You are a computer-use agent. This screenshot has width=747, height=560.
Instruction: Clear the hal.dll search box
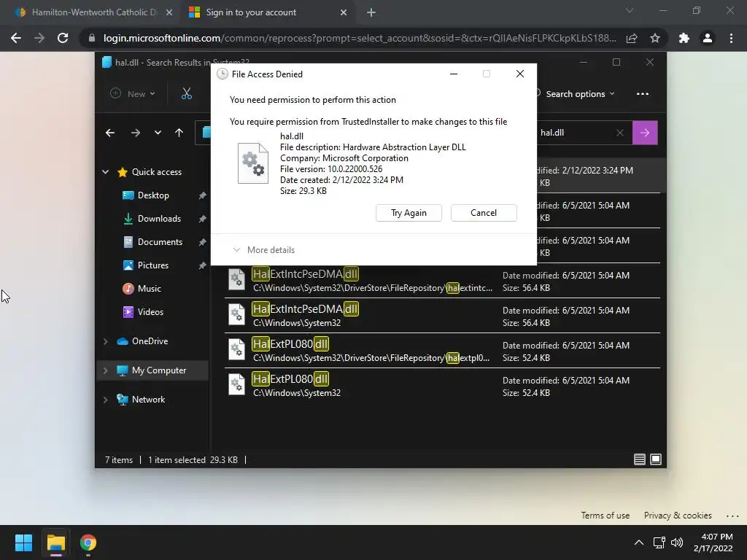pyautogui.click(x=620, y=133)
